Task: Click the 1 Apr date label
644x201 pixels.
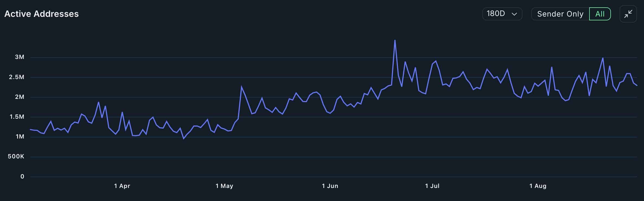Action: coord(122,186)
